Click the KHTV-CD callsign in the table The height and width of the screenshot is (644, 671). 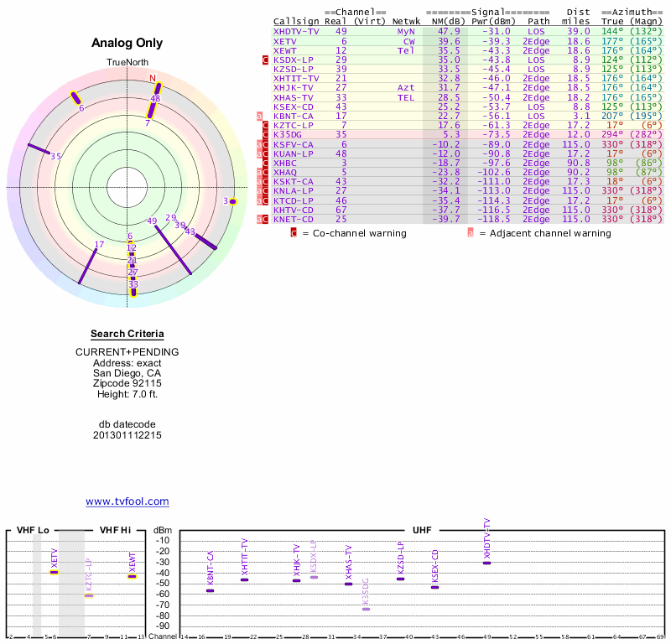click(x=293, y=210)
